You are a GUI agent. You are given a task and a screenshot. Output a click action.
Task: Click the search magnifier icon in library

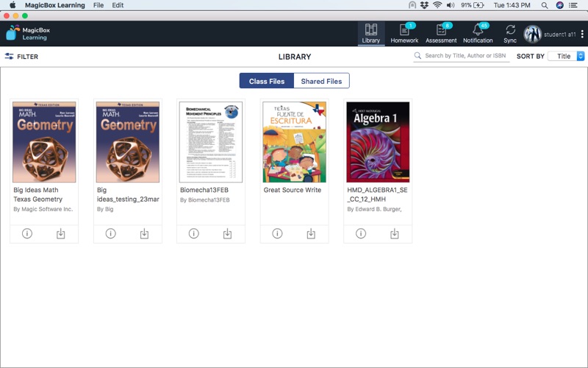pyautogui.click(x=417, y=56)
